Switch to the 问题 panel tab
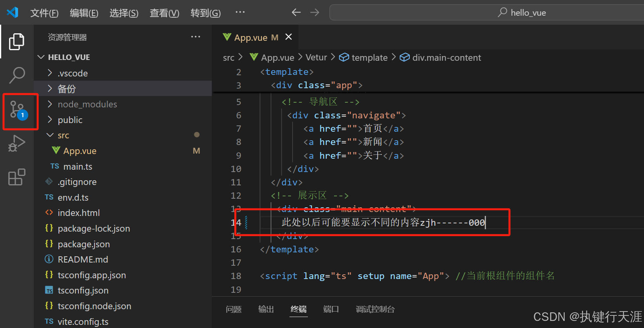 click(234, 309)
